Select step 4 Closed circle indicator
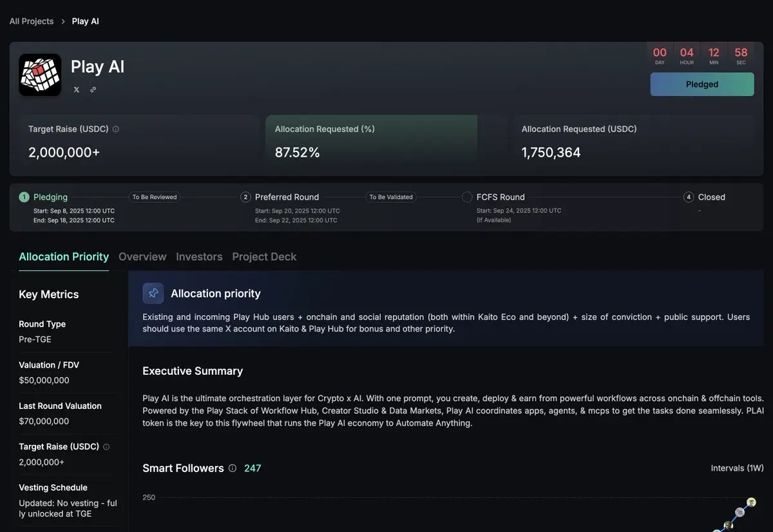 click(x=689, y=197)
